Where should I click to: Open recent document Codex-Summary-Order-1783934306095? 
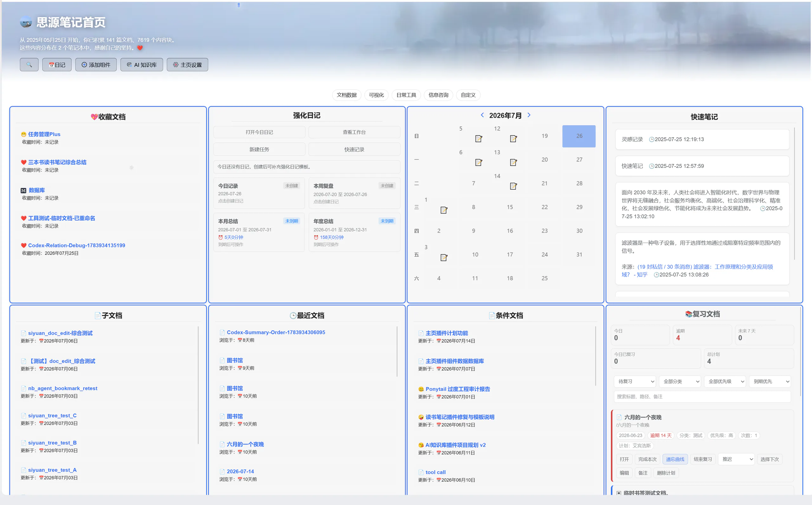pos(276,333)
